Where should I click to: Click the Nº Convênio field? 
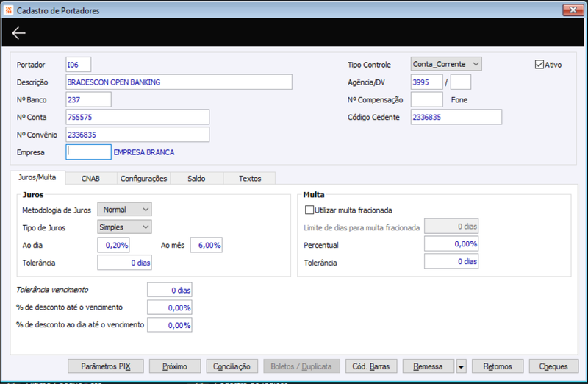coord(137,135)
